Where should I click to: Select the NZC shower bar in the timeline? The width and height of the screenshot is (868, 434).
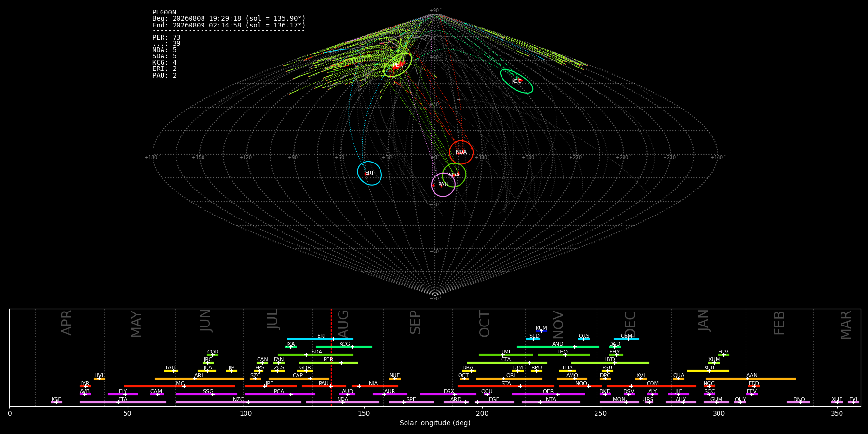[239, 402]
